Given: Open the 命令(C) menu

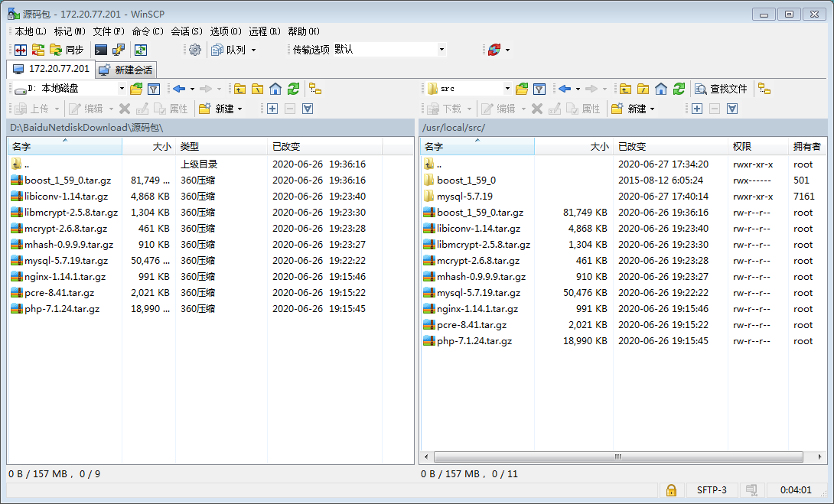Looking at the screenshot, I should (148, 31).
